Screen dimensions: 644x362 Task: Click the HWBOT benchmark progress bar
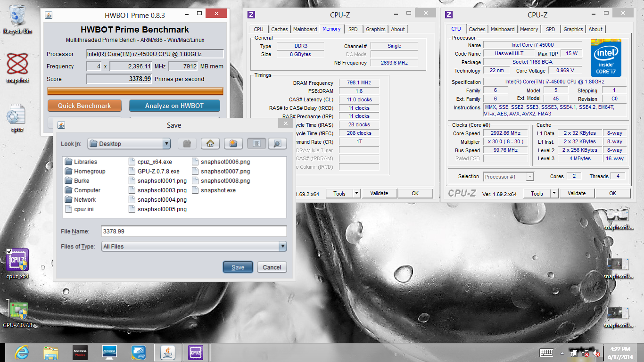[x=135, y=91]
